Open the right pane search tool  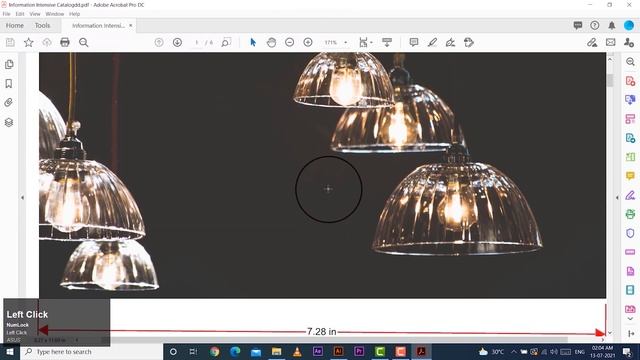pyautogui.click(x=630, y=62)
